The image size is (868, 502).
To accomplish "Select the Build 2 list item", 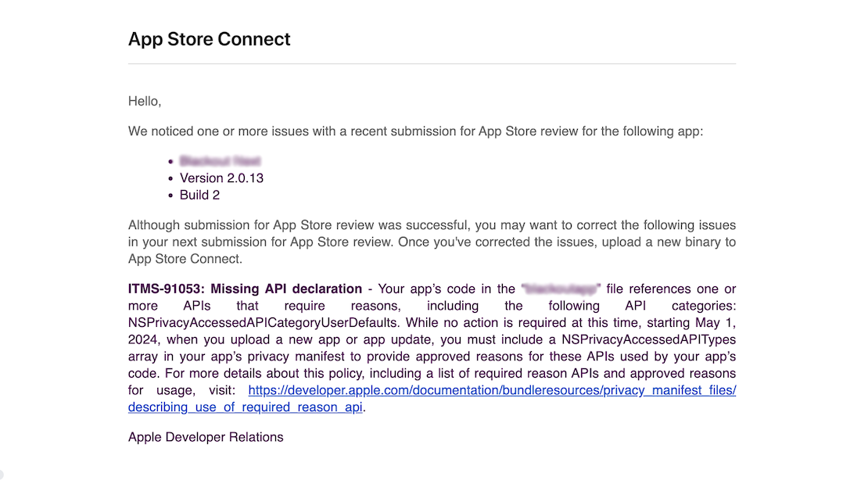I will 199,195.
